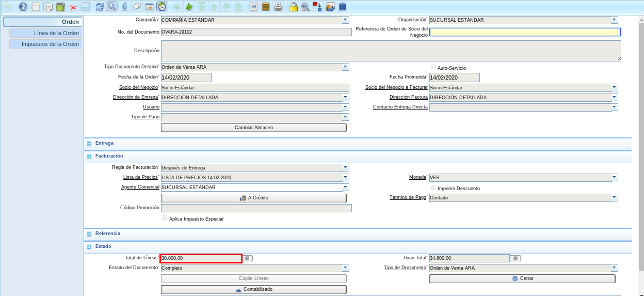Viewport: 644px width, 296px height.
Task: Click the printer icon in toolbar
Action: click(x=278, y=7)
